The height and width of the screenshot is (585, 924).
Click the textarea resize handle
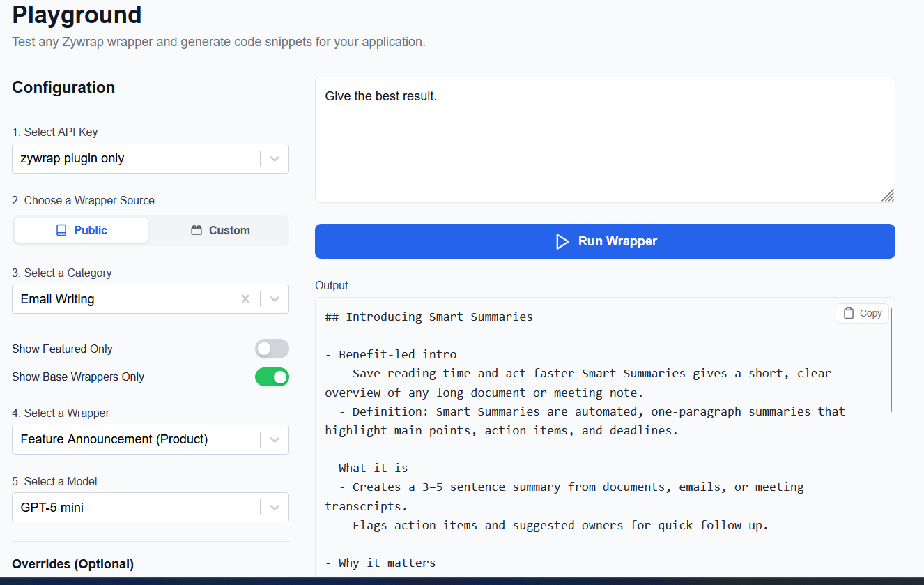[x=888, y=196]
